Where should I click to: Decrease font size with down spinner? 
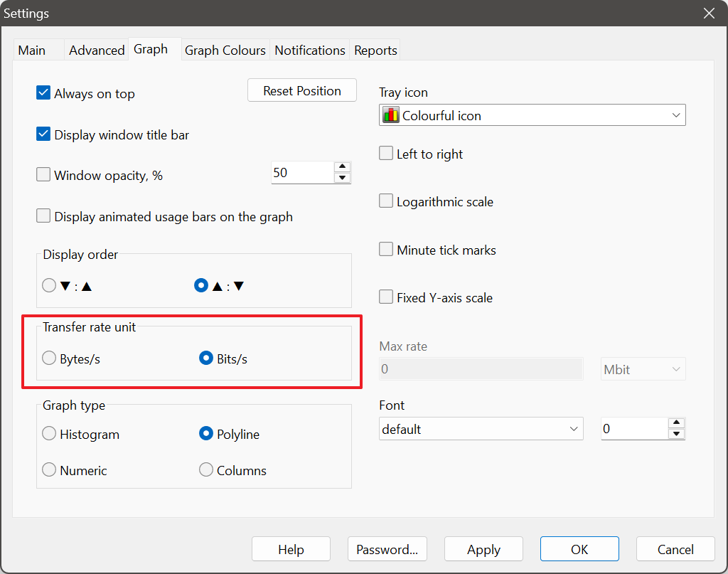pyautogui.click(x=677, y=434)
